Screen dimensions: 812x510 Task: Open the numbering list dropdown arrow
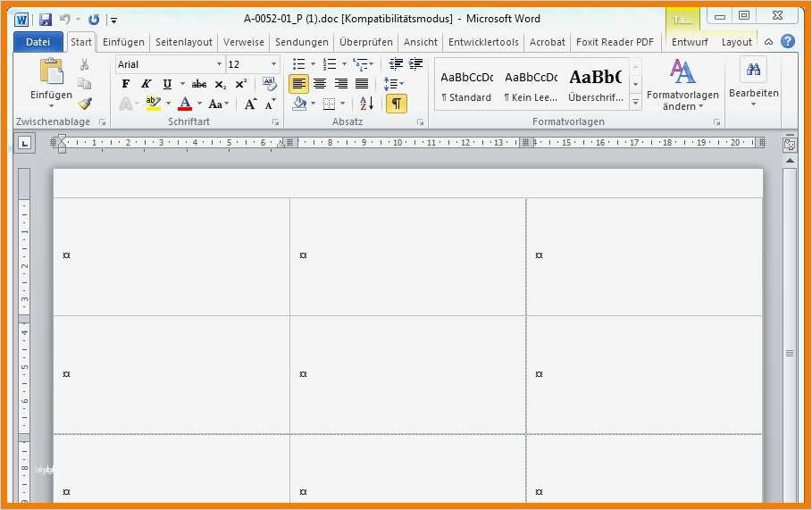tap(344, 64)
